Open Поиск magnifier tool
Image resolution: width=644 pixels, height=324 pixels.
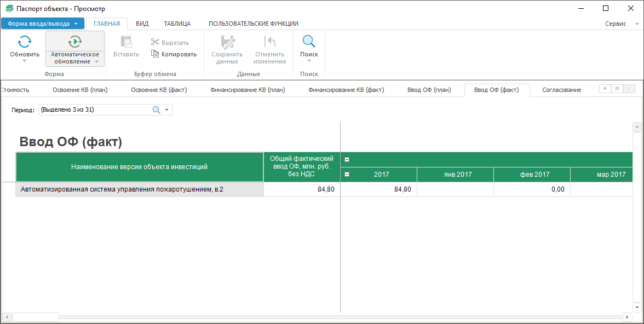click(309, 42)
